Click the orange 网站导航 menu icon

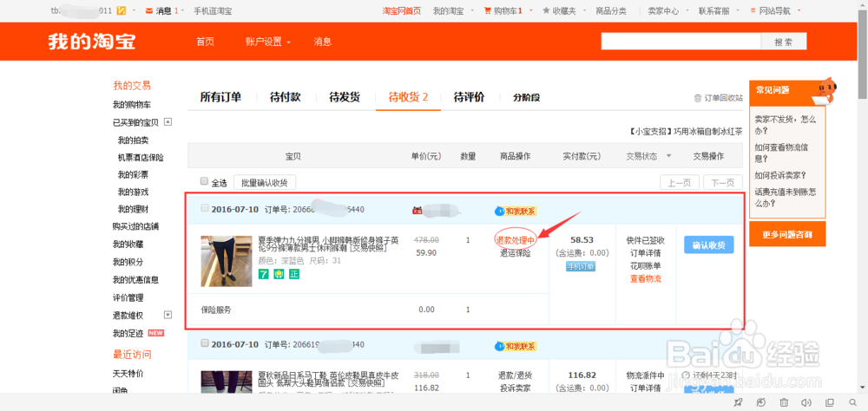[x=753, y=10]
